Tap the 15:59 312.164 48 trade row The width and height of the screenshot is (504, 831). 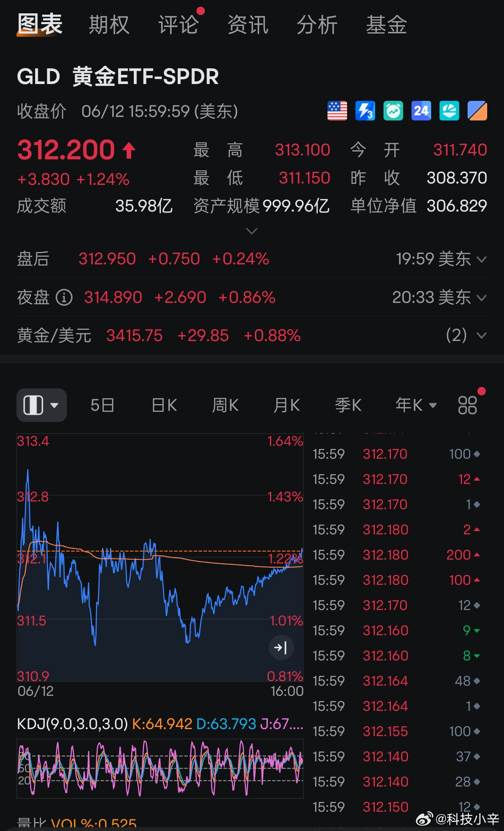396,681
